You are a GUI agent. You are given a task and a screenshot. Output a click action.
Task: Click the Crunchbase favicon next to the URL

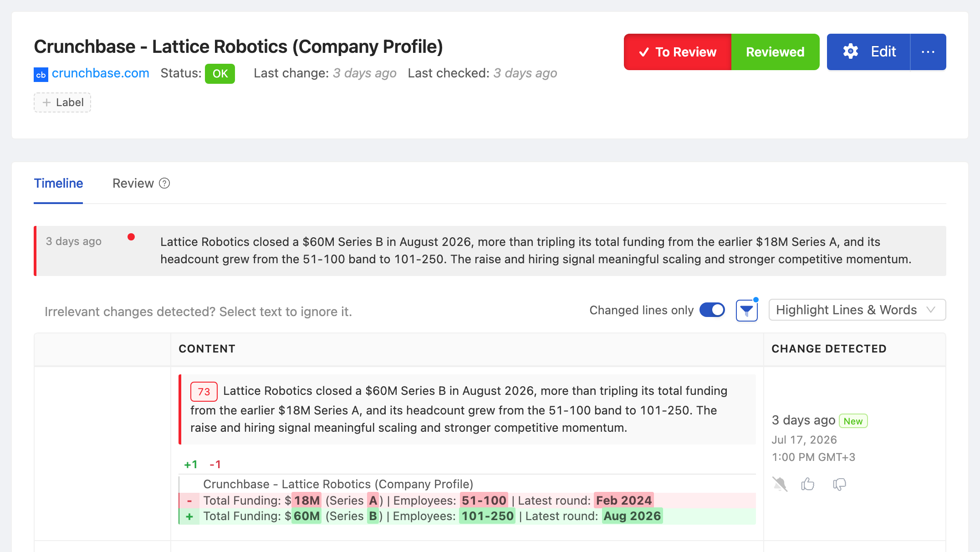(x=41, y=75)
